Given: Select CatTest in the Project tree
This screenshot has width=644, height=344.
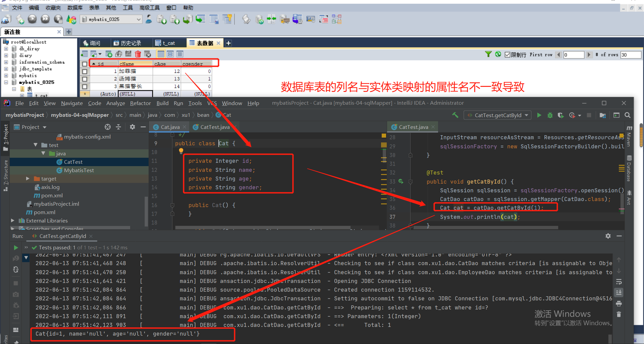Looking at the screenshot, I should click(x=73, y=162).
